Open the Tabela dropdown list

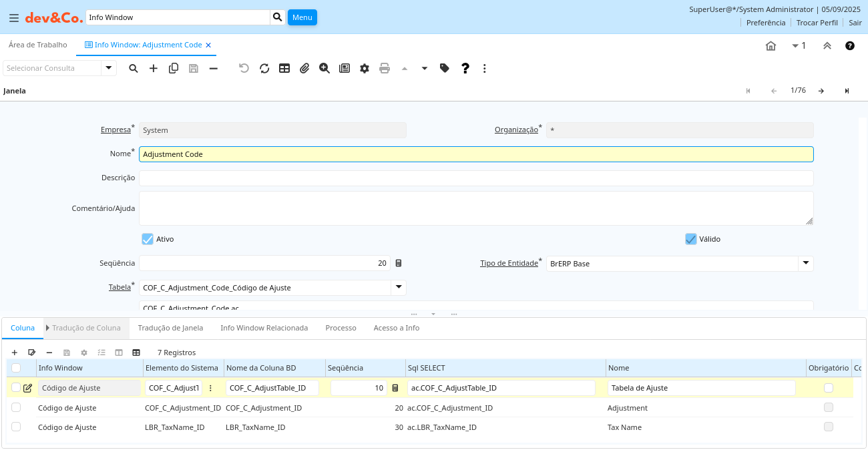pyautogui.click(x=399, y=287)
